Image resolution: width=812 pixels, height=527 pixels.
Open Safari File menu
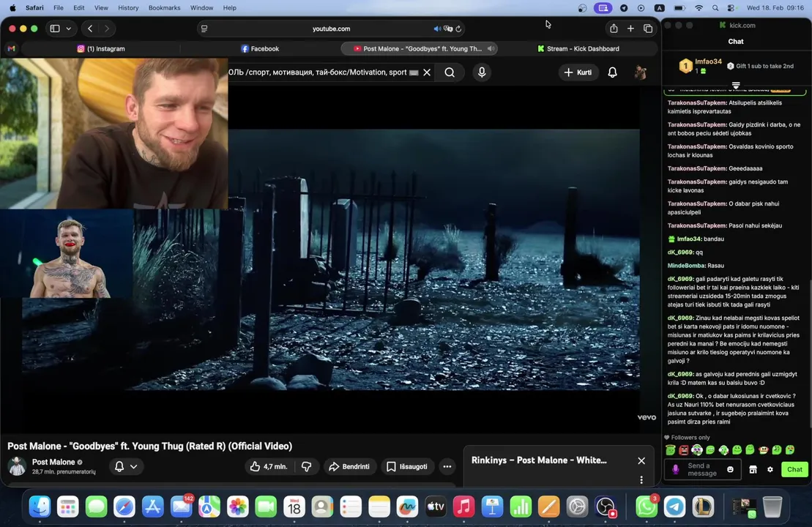click(59, 8)
